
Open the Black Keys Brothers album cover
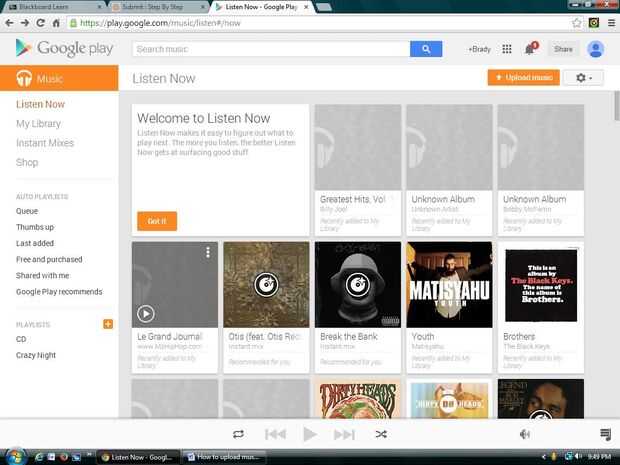[541, 285]
